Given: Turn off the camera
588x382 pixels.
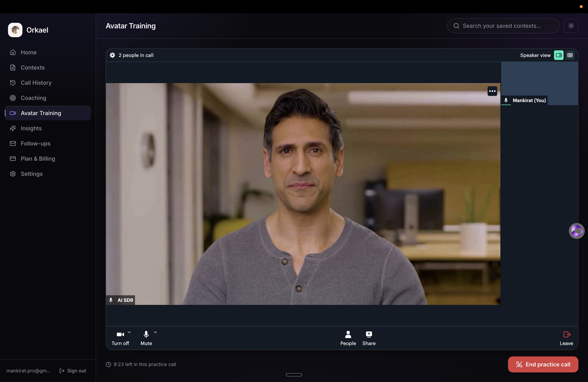Looking at the screenshot, I should tap(120, 338).
